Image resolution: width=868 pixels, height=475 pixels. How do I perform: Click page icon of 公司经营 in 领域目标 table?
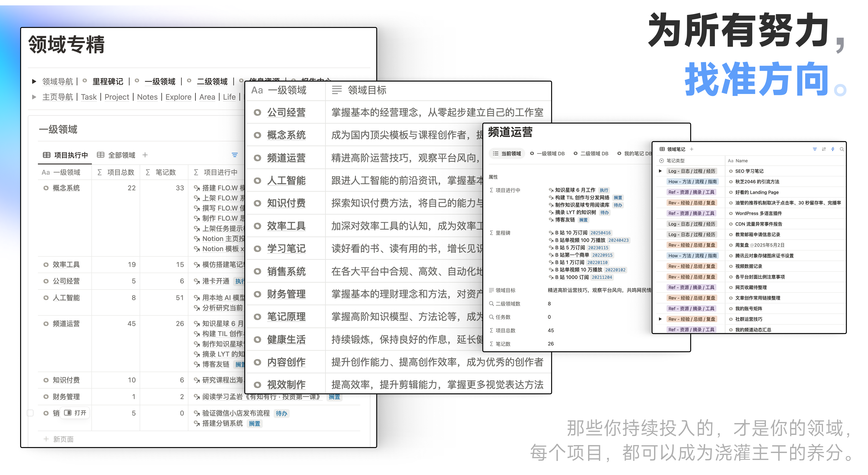coord(257,112)
